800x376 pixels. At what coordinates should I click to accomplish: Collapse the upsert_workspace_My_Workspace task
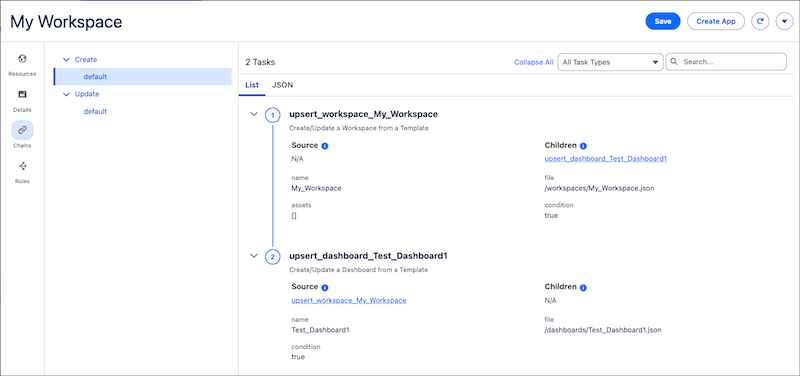[254, 114]
